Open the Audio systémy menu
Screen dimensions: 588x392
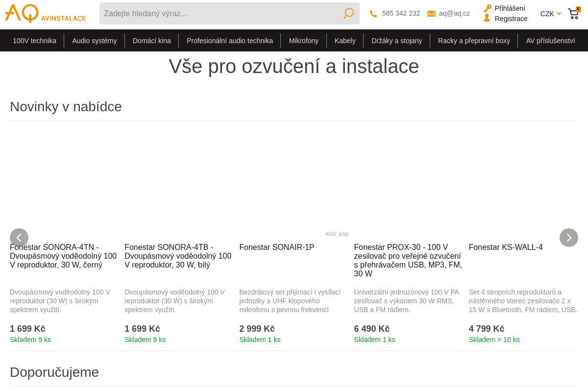pyautogui.click(x=95, y=41)
